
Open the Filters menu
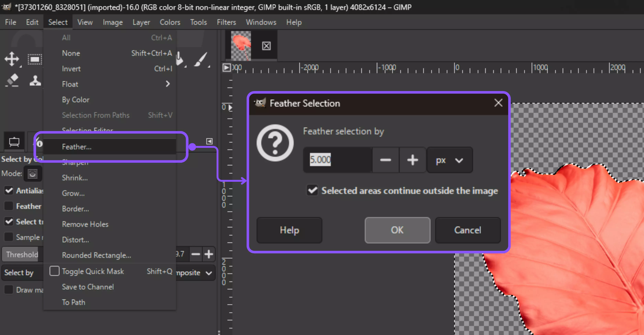[x=226, y=22]
